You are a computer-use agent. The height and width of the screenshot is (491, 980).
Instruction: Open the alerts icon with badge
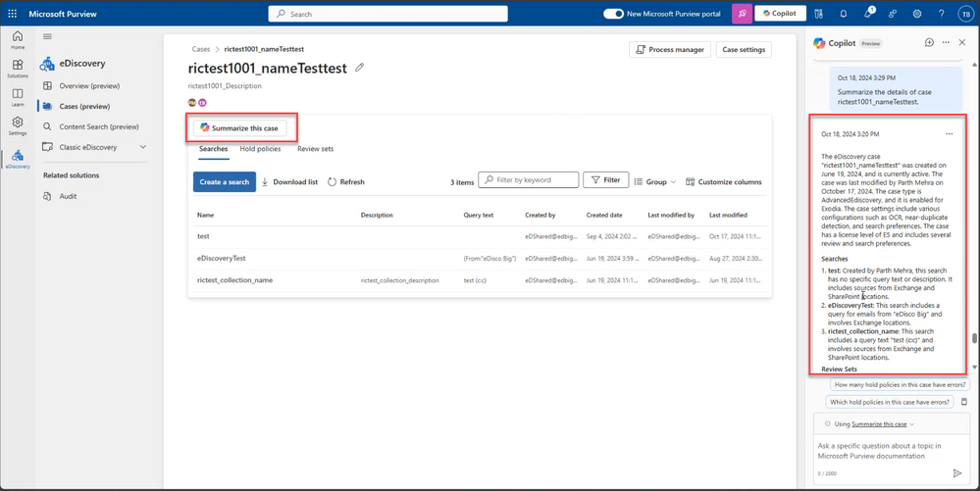coord(868,13)
